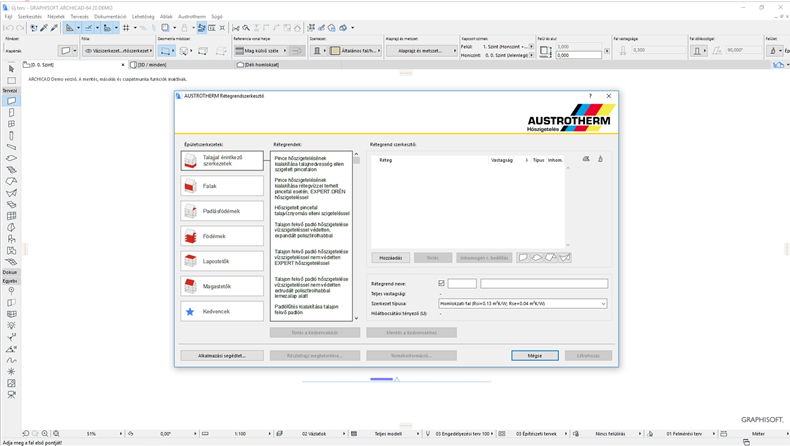Click the Grid snap icon in toolbar
The height and width of the screenshot is (446, 790).
[126, 28]
